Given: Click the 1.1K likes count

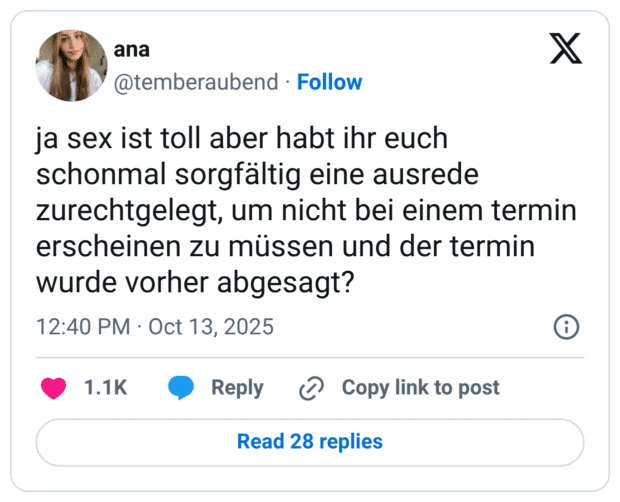Looking at the screenshot, I should pos(105,388).
